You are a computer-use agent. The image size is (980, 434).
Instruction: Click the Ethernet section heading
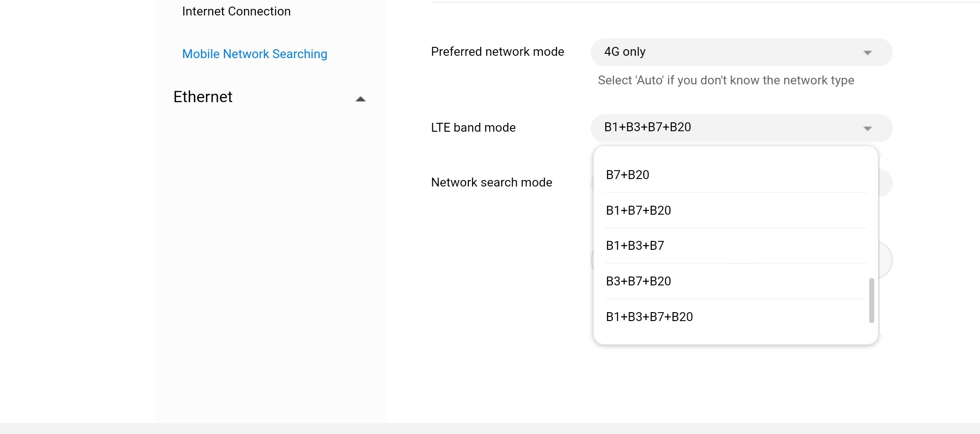(203, 97)
